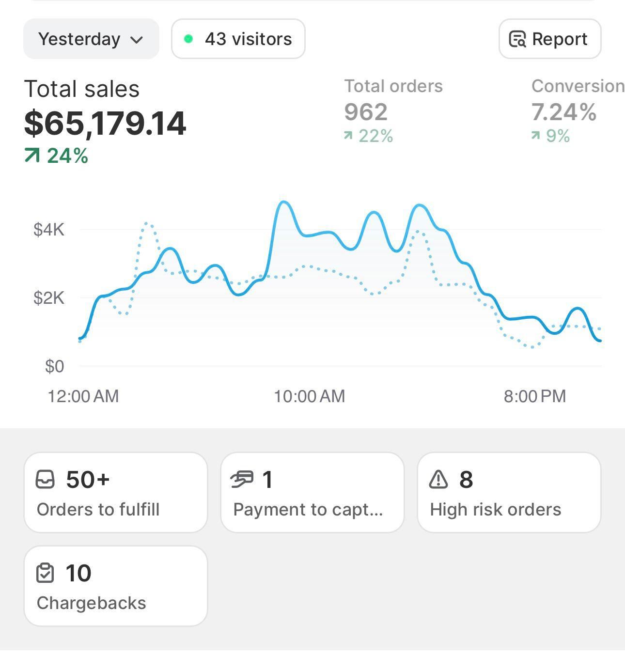Screen dimensions: 625x672
Task: Tap the 43 visitors live button
Action: pos(238,39)
